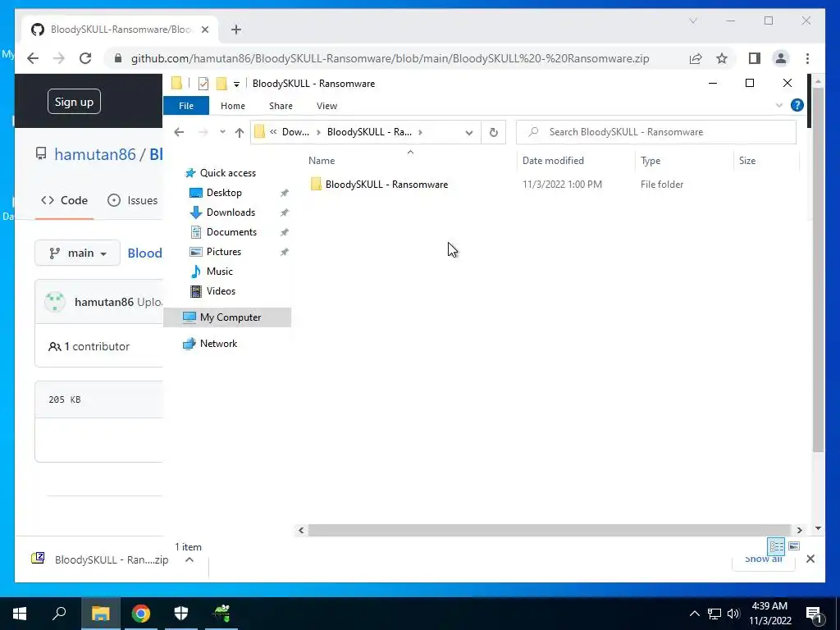840x630 pixels.
Task: Click the Dow... breadcrumb in address bar
Action: pos(295,132)
